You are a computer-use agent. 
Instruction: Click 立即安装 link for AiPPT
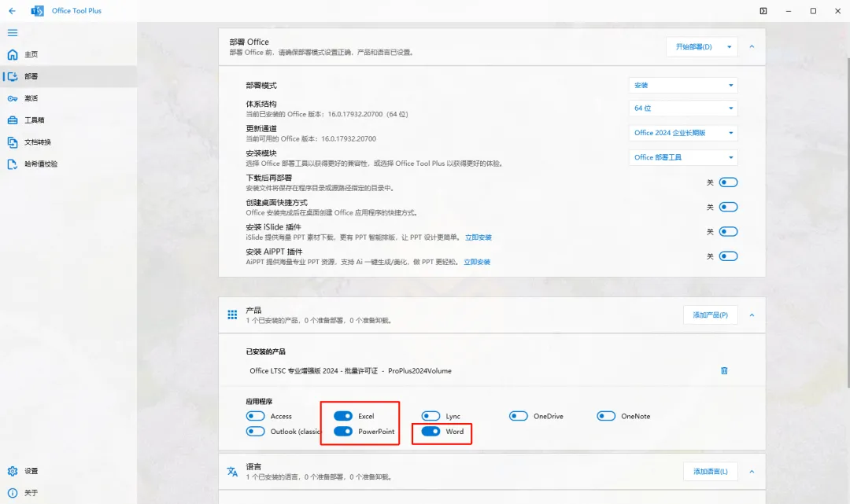[477, 262]
